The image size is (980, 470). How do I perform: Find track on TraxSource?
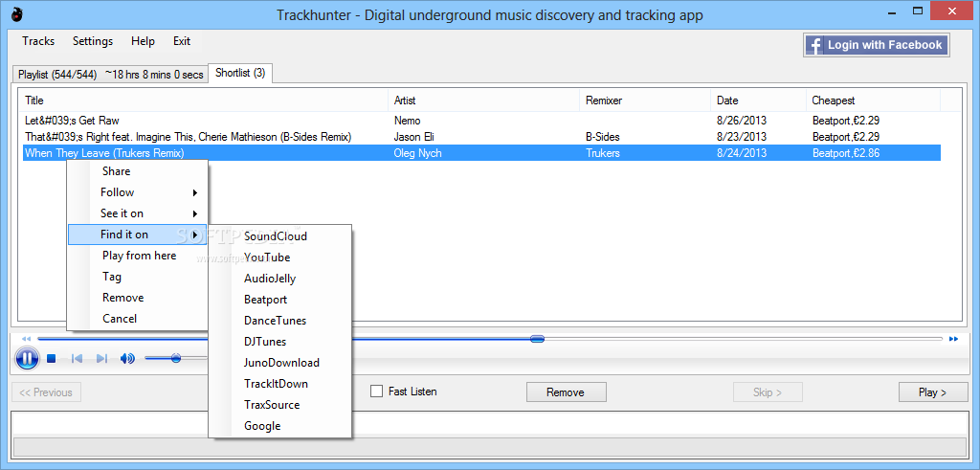pos(280,405)
